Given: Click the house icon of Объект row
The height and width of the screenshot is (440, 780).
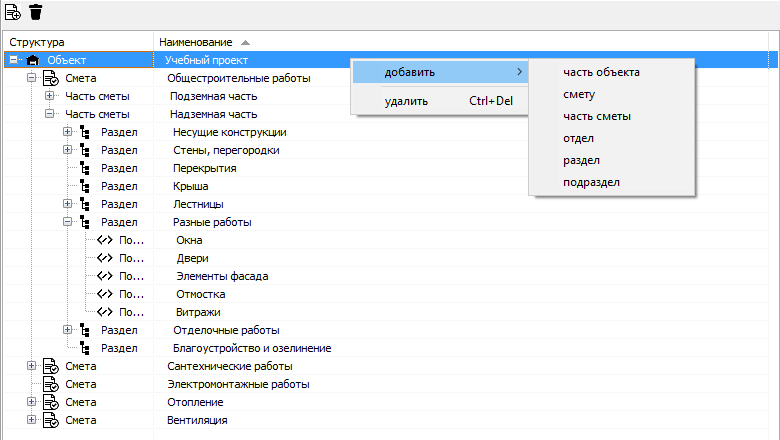Looking at the screenshot, I should coord(33,60).
